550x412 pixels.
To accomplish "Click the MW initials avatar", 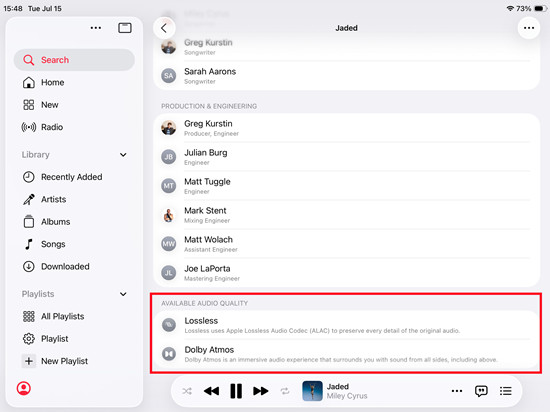I will click(x=169, y=244).
